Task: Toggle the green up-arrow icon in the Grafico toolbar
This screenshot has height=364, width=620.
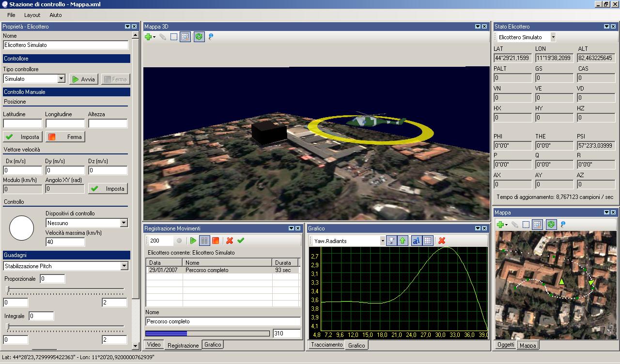Action: pyautogui.click(x=403, y=241)
